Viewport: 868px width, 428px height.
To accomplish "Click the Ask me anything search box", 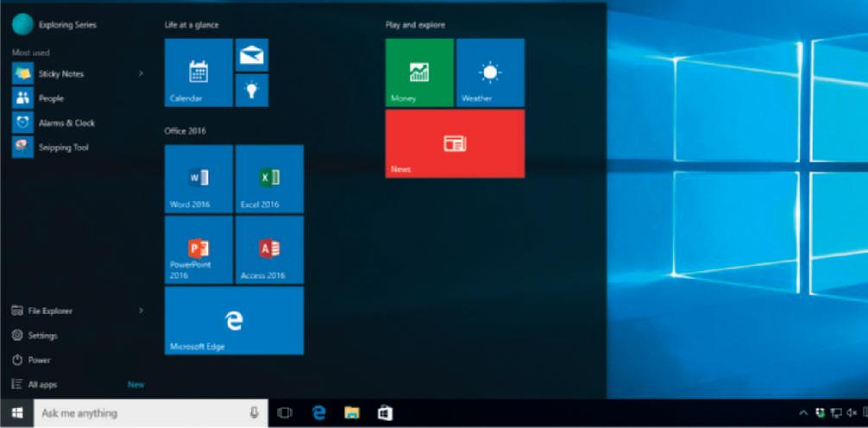I will coord(151,413).
